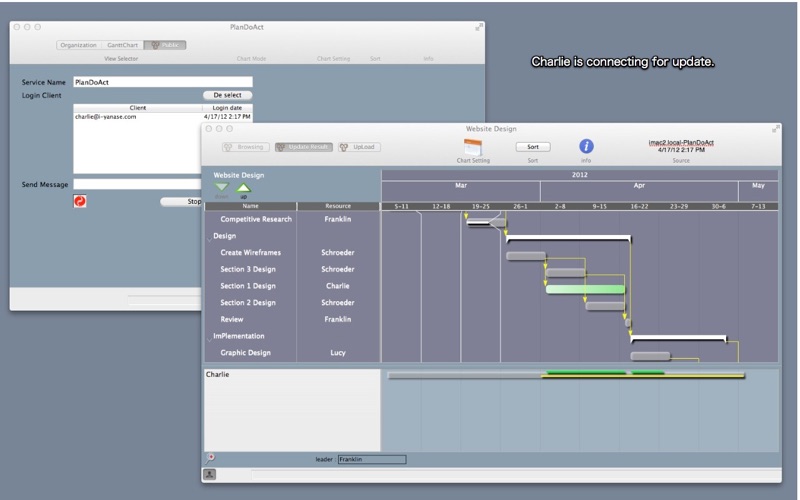
Task: Click the Service Name input field
Action: (x=163, y=82)
